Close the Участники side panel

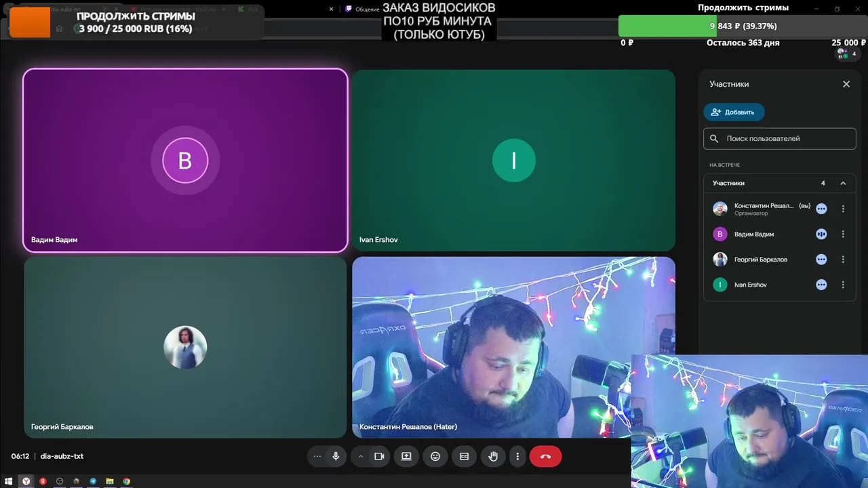click(846, 84)
